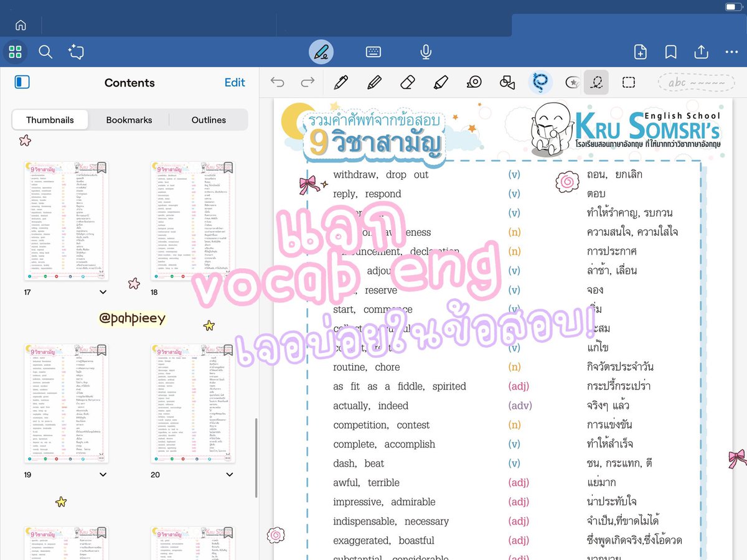The width and height of the screenshot is (747, 560).
Task: Switch to the Bookmarks tab
Action: (129, 120)
